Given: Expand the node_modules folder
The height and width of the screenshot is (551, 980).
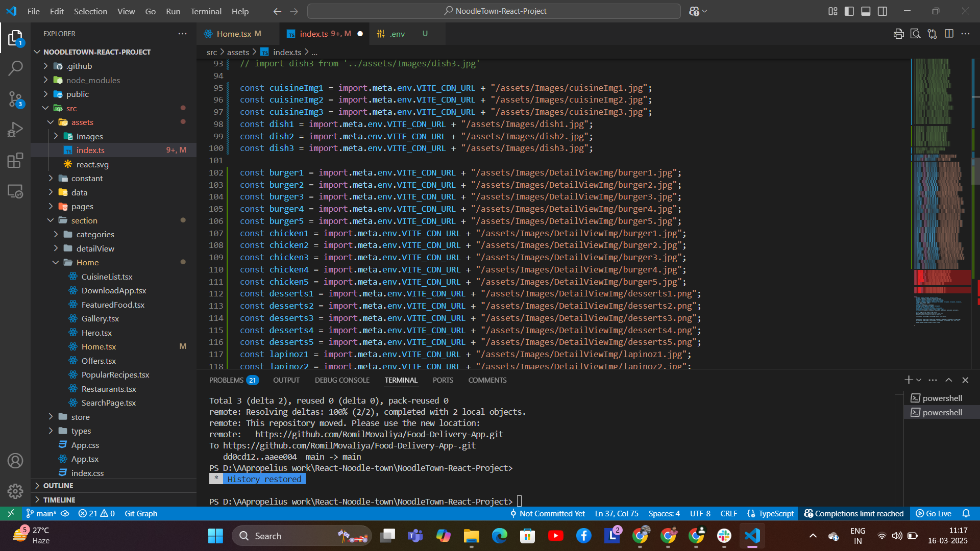Looking at the screenshot, I should click(113, 80).
